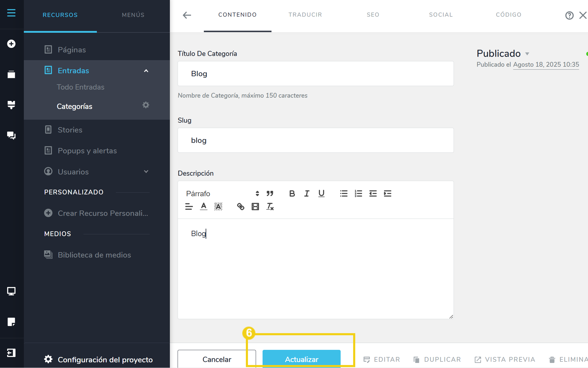Insert a link with the chain icon
588x368 pixels.
(x=241, y=206)
